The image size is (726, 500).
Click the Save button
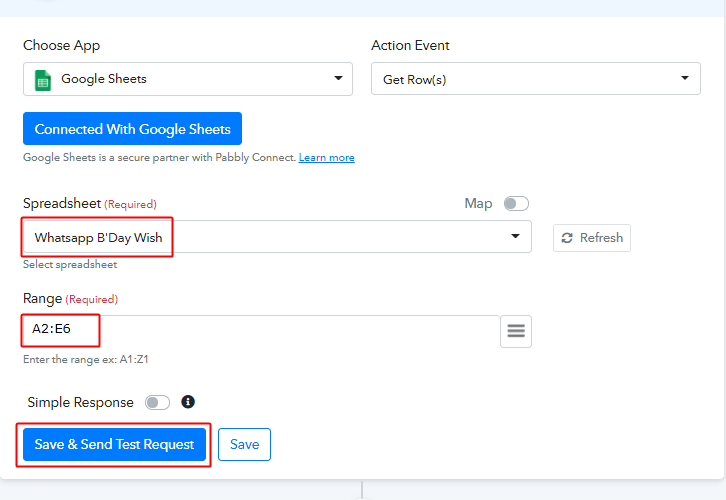(244, 444)
